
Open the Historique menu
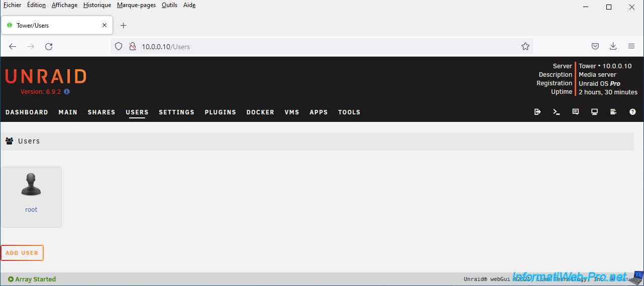tap(97, 5)
